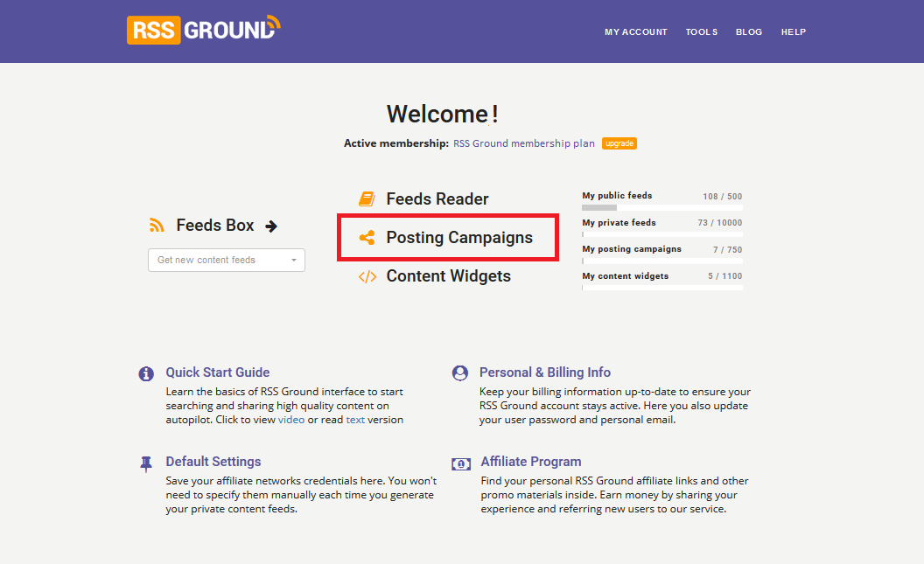This screenshot has width=924, height=564.
Task: Click the book icon beside Feeds Reader
Action: 367,199
